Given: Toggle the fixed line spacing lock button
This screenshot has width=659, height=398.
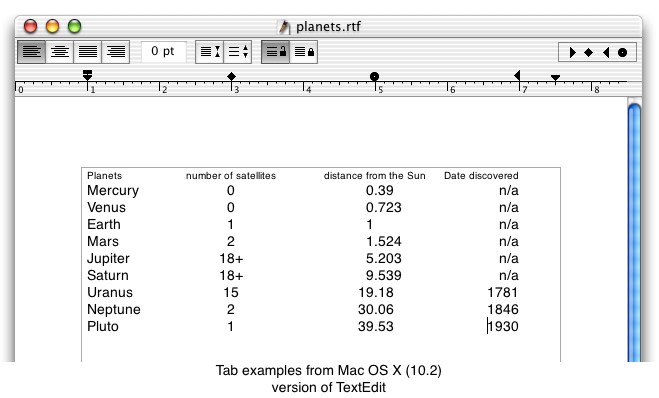Looking at the screenshot, I should tap(275, 52).
